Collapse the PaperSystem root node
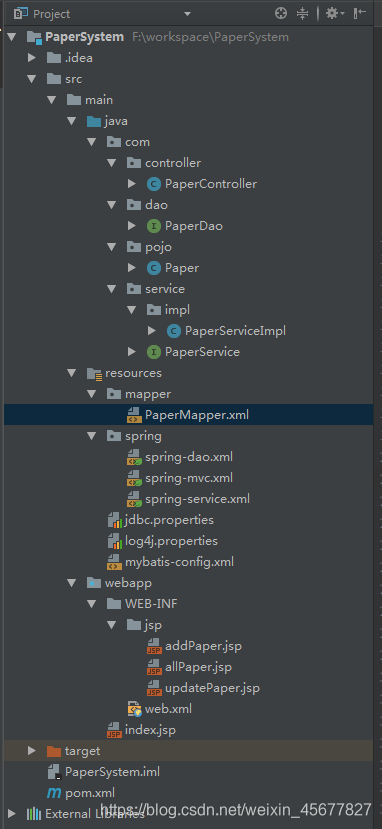This screenshot has height=829, width=382. click(12, 38)
